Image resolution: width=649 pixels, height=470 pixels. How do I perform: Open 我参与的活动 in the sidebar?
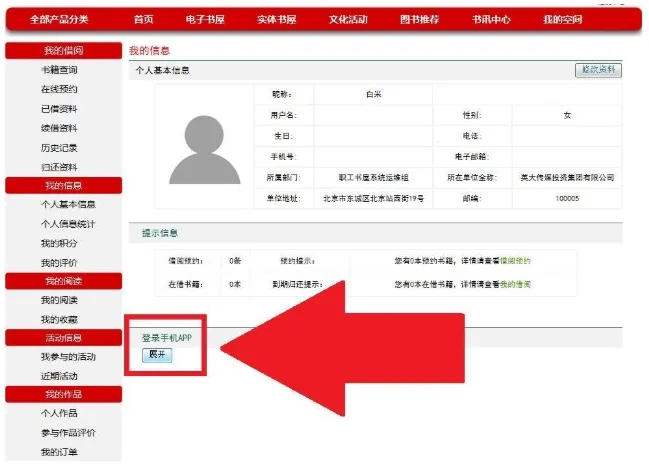68,357
